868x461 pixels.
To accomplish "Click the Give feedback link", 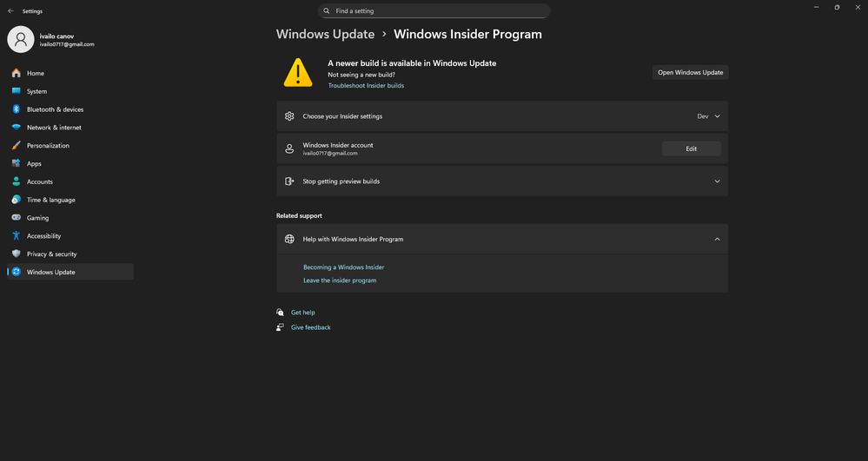I will [310, 327].
